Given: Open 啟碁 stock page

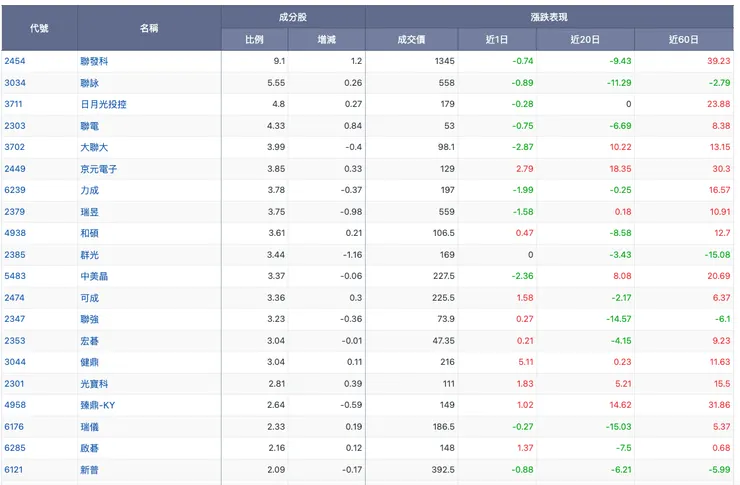Looking at the screenshot, I should (89, 448).
